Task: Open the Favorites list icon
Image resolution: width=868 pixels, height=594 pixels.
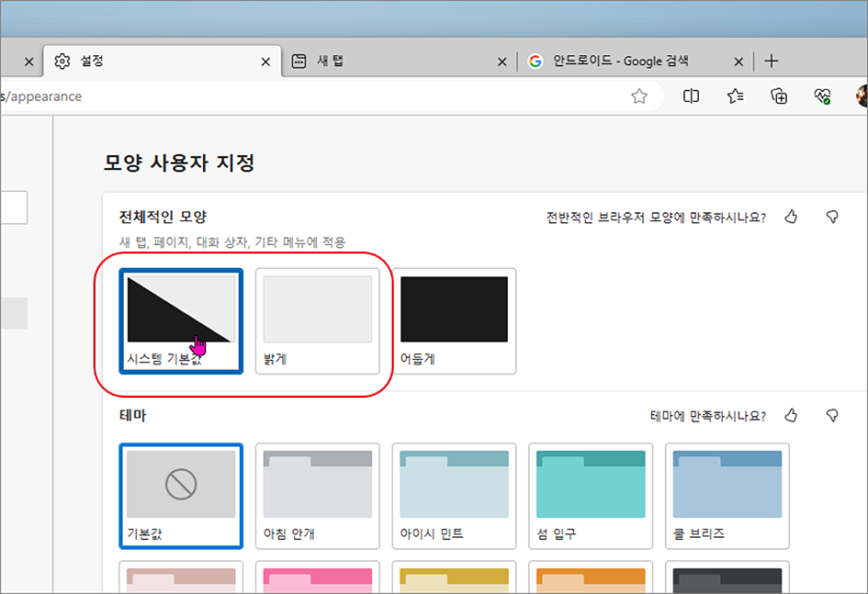Action: tap(735, 96)
